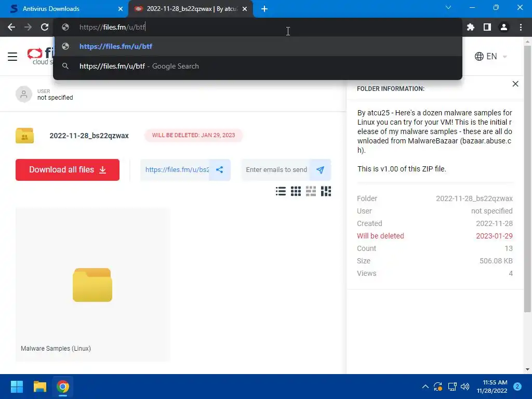Open the Windows Start menu
Screen dimensions: 532x399
pyautogui.click(x=17, y=387)
